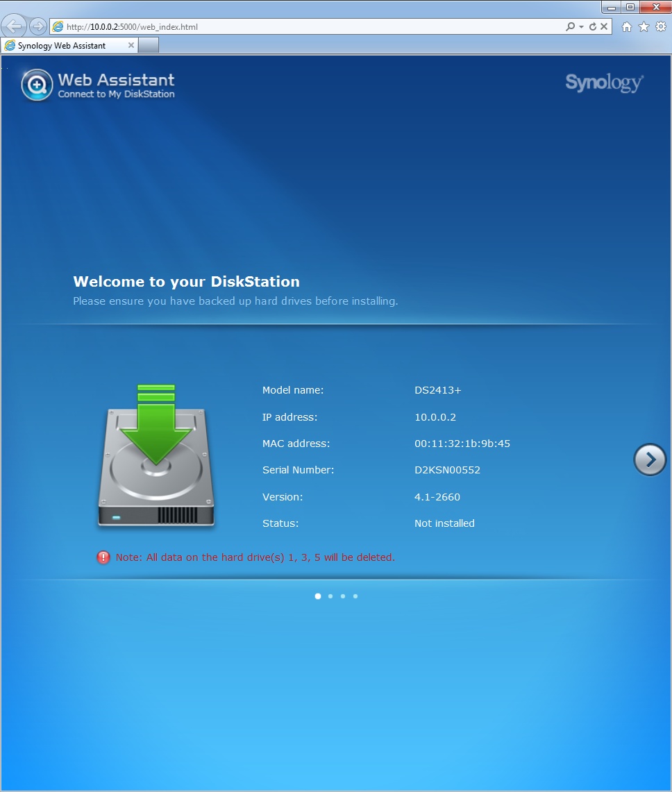Click the hard drive install icon
This screenshot has height=792, width=672.
[x=156, y=455]
